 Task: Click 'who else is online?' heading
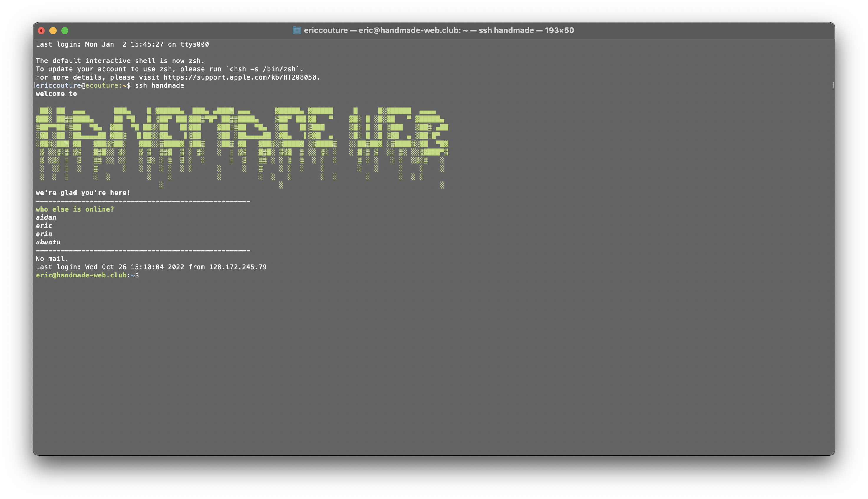click(75, 209)
